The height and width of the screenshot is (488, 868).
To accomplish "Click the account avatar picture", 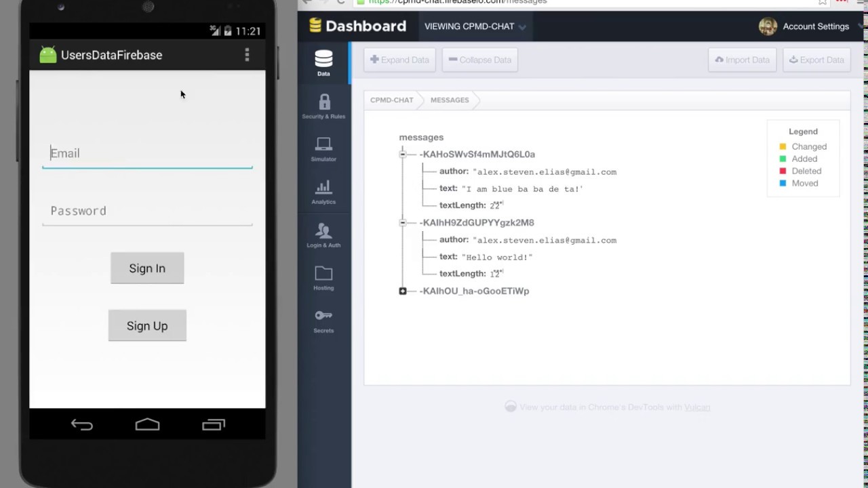I will click(x=768, y=26).
